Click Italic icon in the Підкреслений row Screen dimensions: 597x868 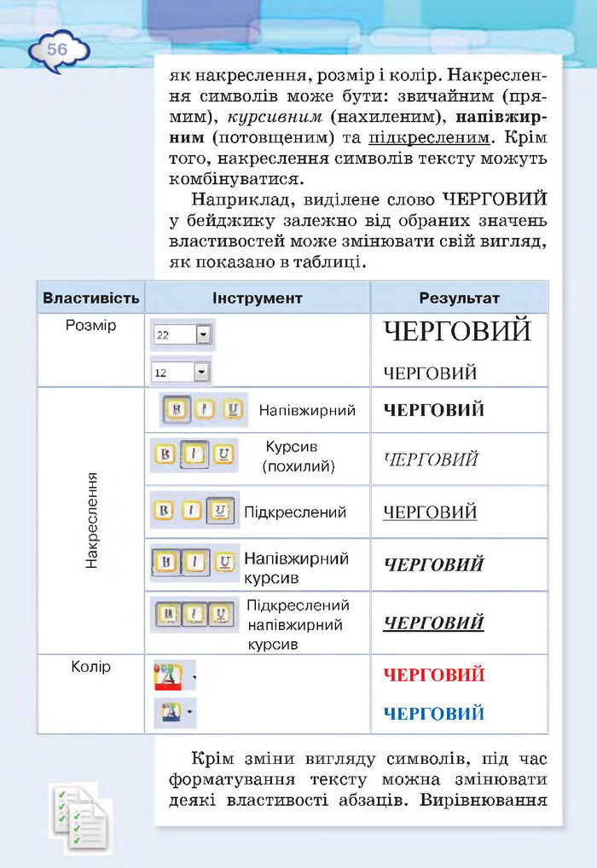[x=192, y=510]
